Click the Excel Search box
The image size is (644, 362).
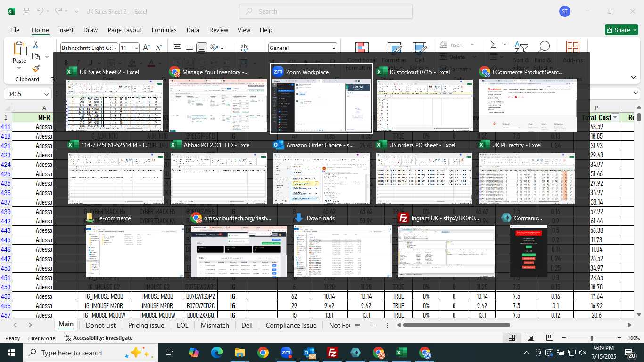coord(326,11)
